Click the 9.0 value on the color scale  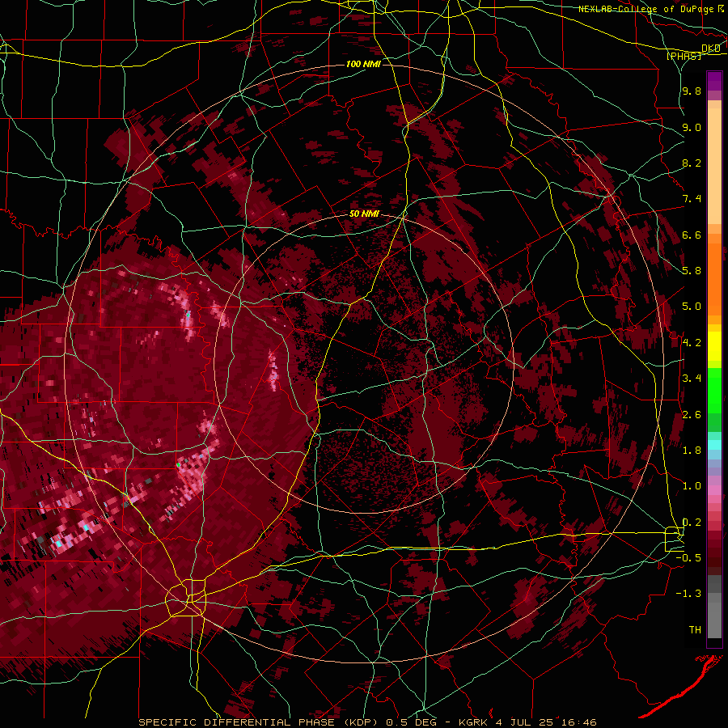(x=692, y=127)
